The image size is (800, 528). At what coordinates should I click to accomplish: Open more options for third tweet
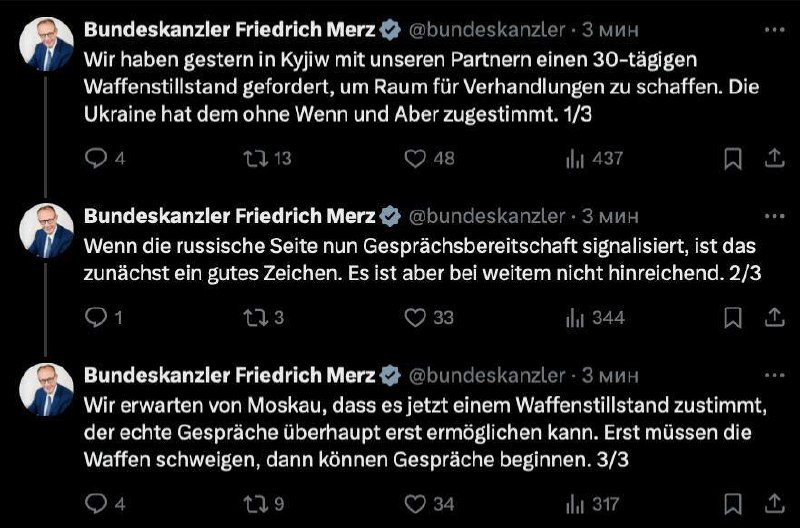click(773, 374)
